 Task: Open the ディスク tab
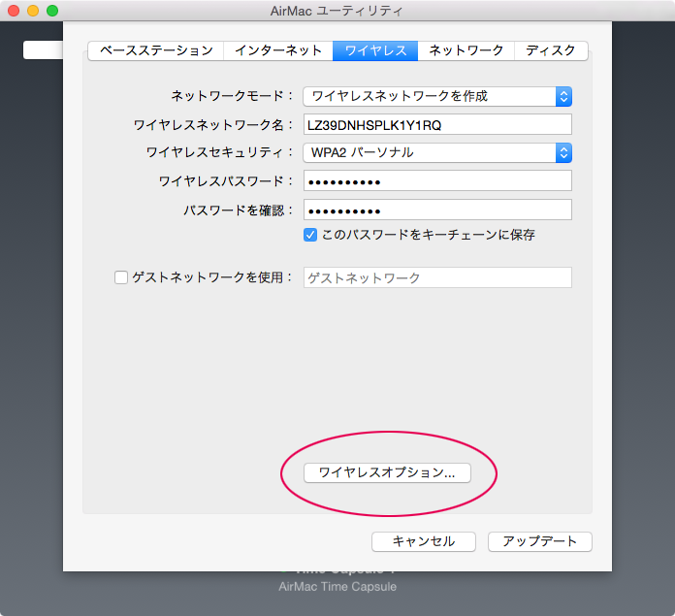pos(551,50)
